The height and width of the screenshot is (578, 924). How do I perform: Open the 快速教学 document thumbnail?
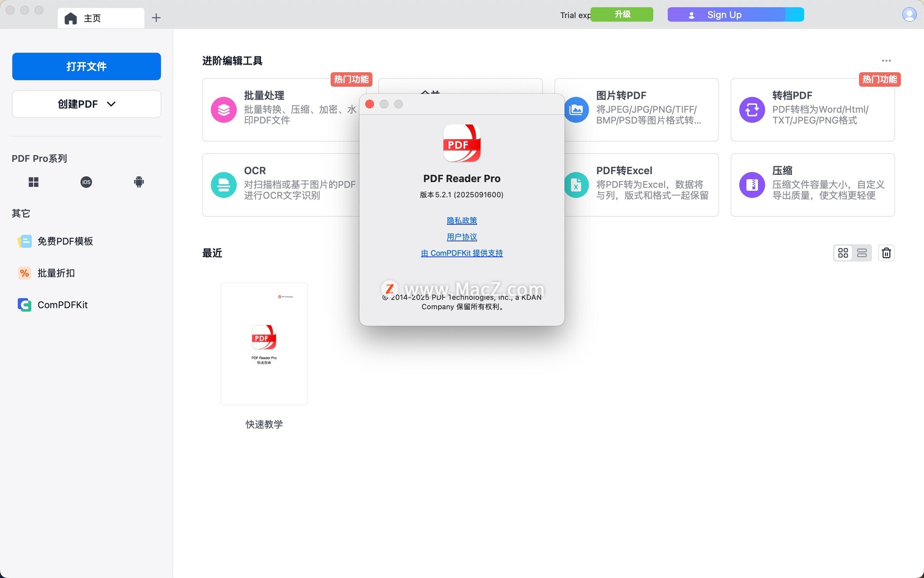coord(264,344)
